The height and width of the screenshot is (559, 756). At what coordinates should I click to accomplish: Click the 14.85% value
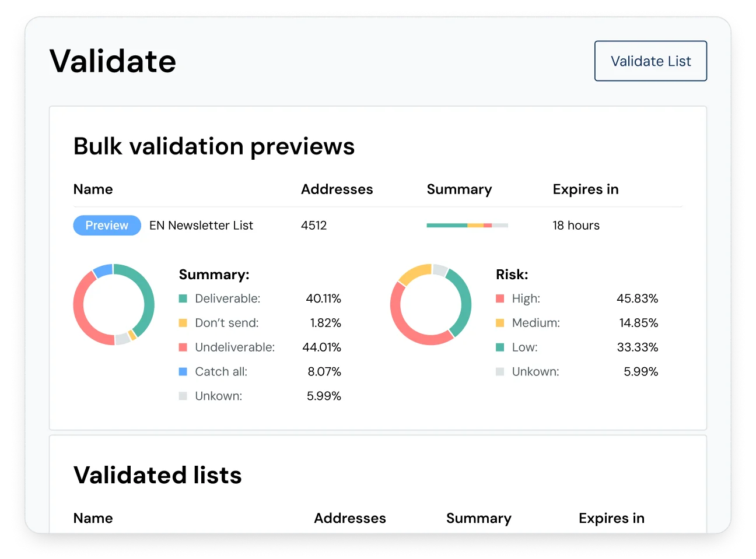(639, 323)
